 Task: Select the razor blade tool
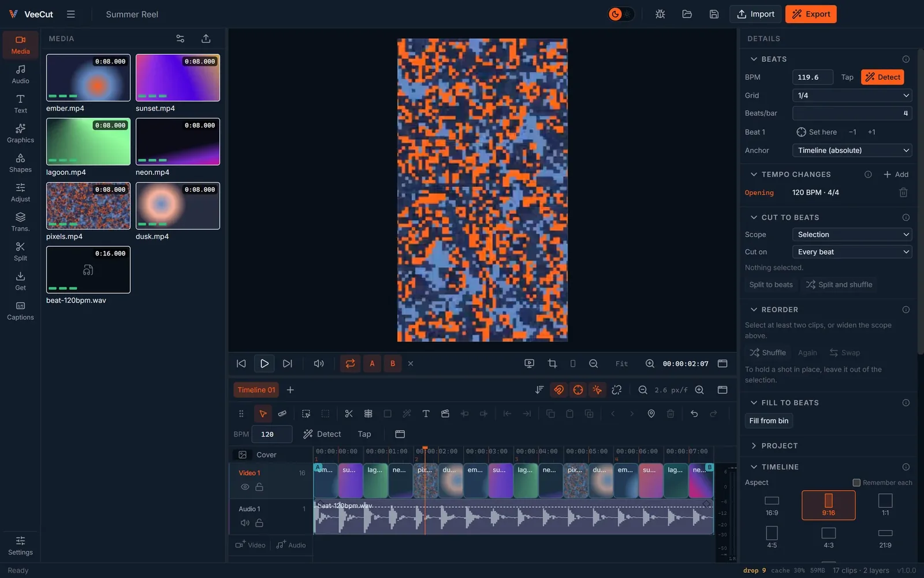tap(282, 414)
